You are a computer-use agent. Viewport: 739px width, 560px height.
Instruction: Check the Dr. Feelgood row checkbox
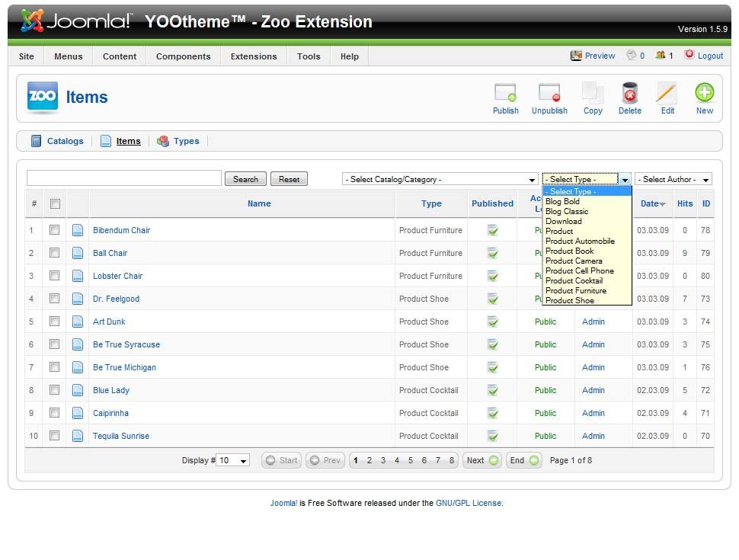click(x=55, y=299)
